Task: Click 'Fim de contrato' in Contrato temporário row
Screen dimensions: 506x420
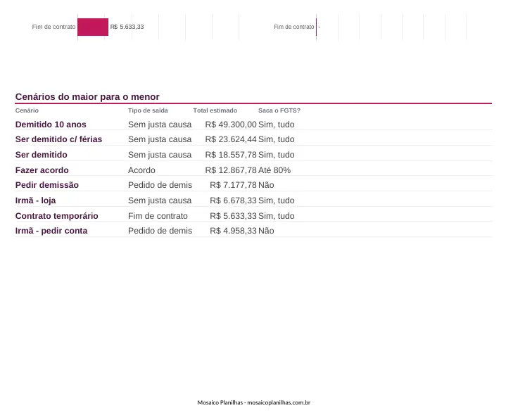Action: pos(158,216)
